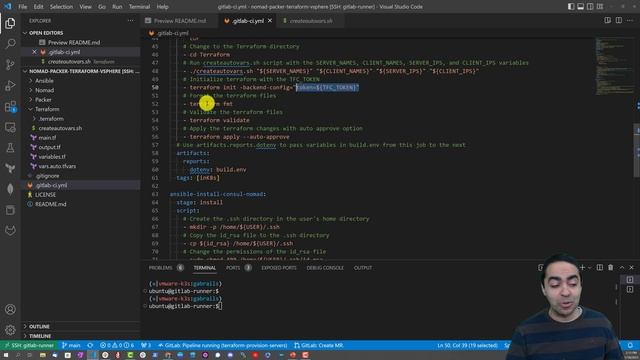Viewport: 640px width, 360px height.
Task: Open the Source Control view
Action: pyautogui.click(x=10, y=64)
